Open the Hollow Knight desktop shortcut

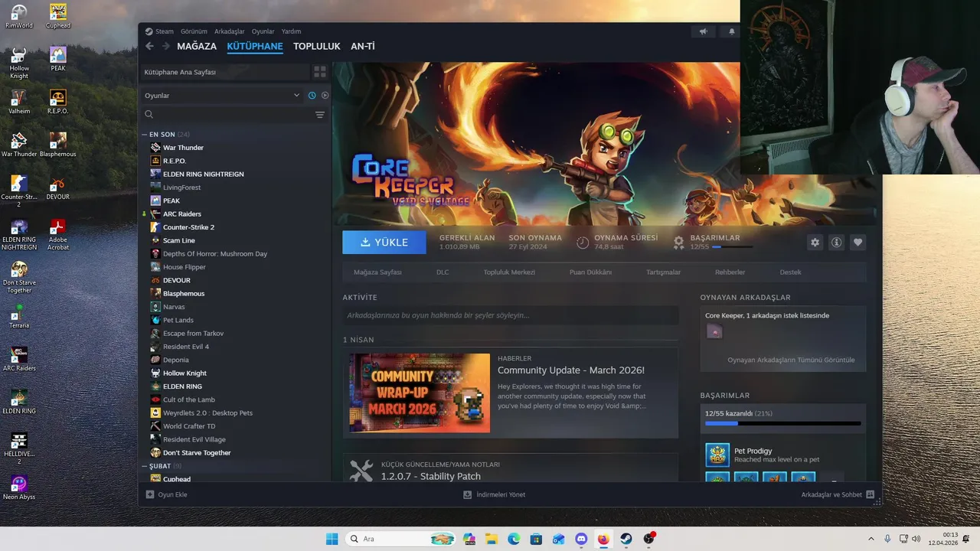[19, 64]
